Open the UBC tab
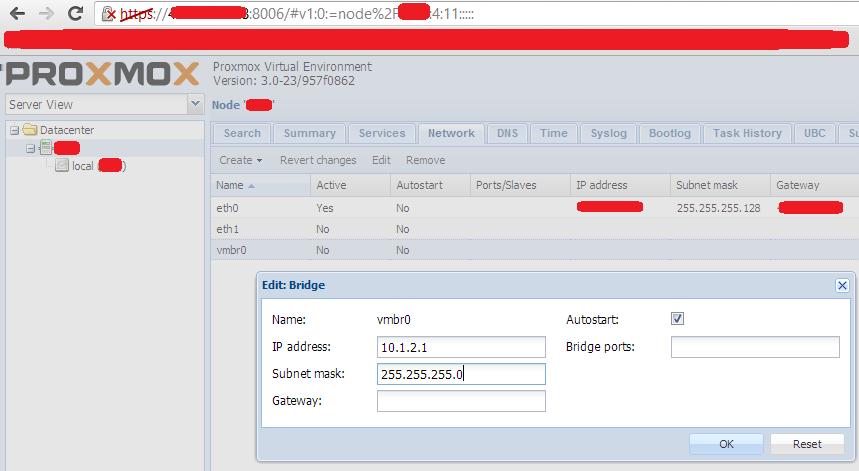The image size is (859, 471). click(x=814, y=133)
